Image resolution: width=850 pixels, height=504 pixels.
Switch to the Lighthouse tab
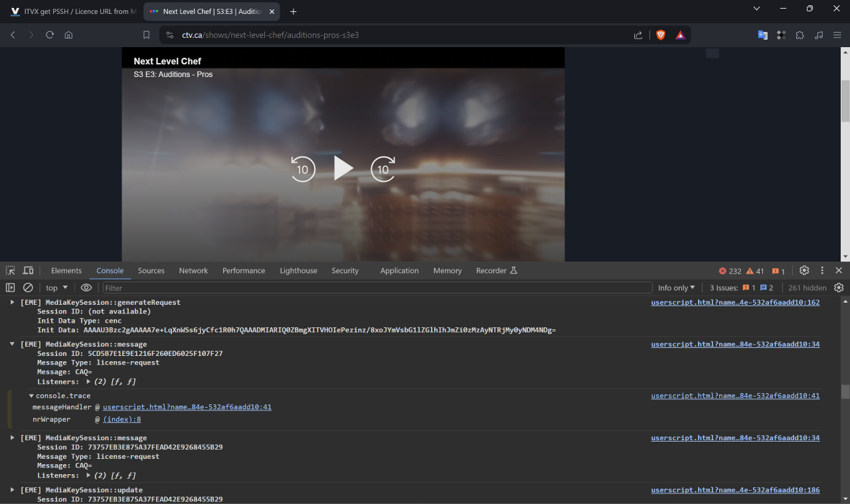point(298,270)
